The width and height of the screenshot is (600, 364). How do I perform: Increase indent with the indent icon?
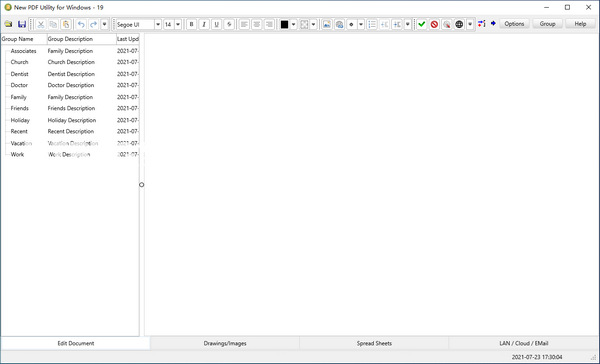pyautogui.click(x=397, y=24)
